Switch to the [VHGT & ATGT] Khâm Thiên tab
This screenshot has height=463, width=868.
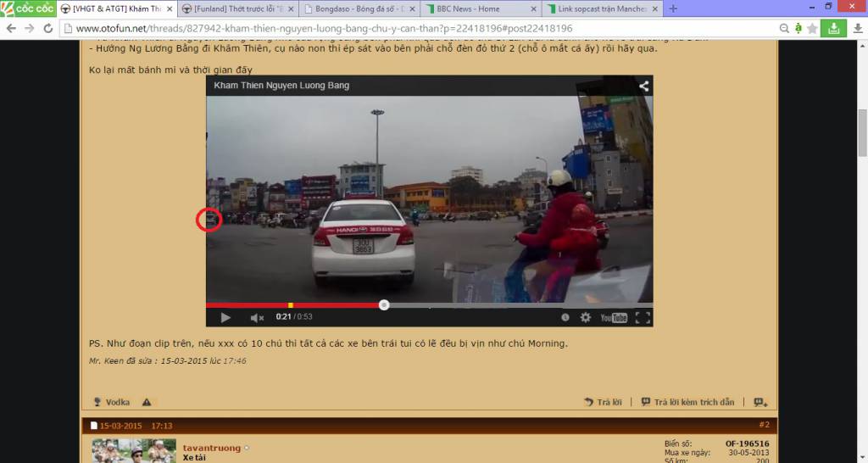coord(116,8)
